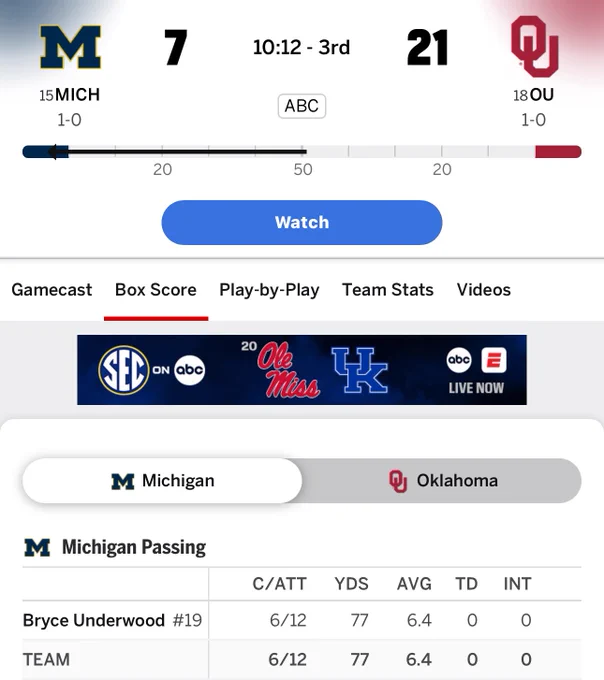This screenshot has width=604, height=680.
Task: Tap the MICH team abbreviation
Action: tap(78, 95)
